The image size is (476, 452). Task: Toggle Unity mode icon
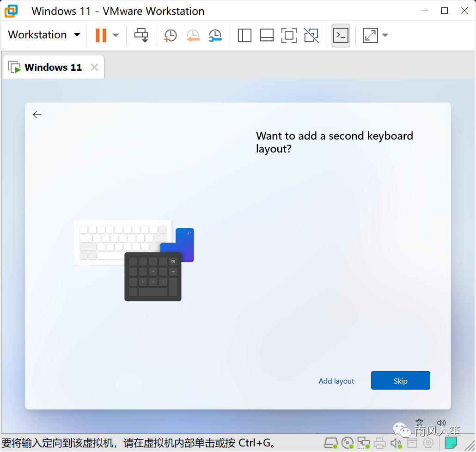(311, 35)
